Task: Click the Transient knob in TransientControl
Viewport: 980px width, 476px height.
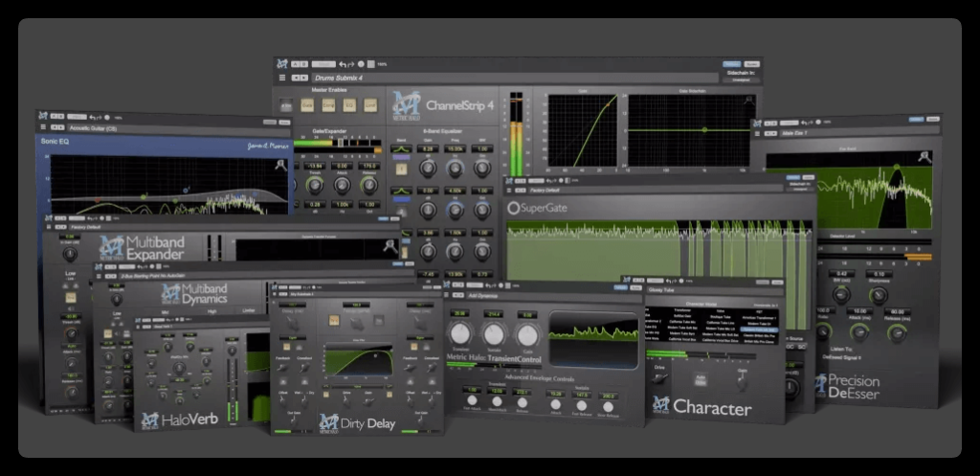Action: click(x=460, y=334)
